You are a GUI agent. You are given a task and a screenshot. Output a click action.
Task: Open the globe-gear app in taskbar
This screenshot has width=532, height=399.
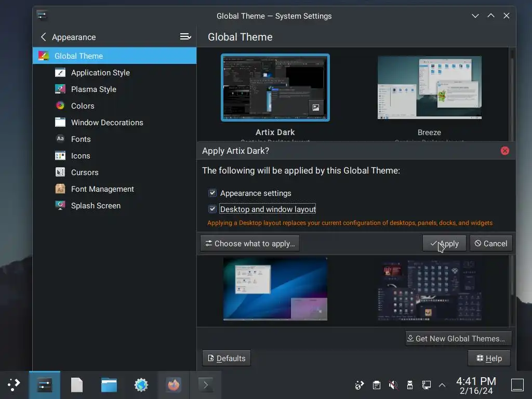point(141,385)
